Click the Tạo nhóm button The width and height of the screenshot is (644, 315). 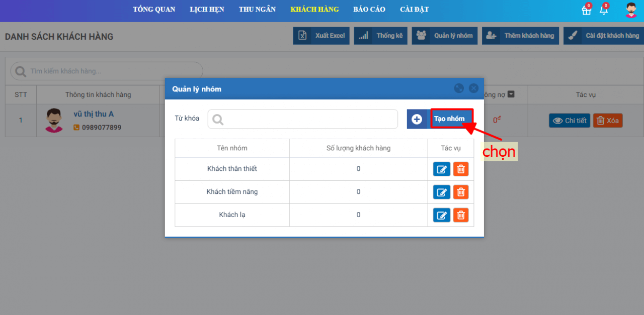pyautogui.click(x=451, y=119)
